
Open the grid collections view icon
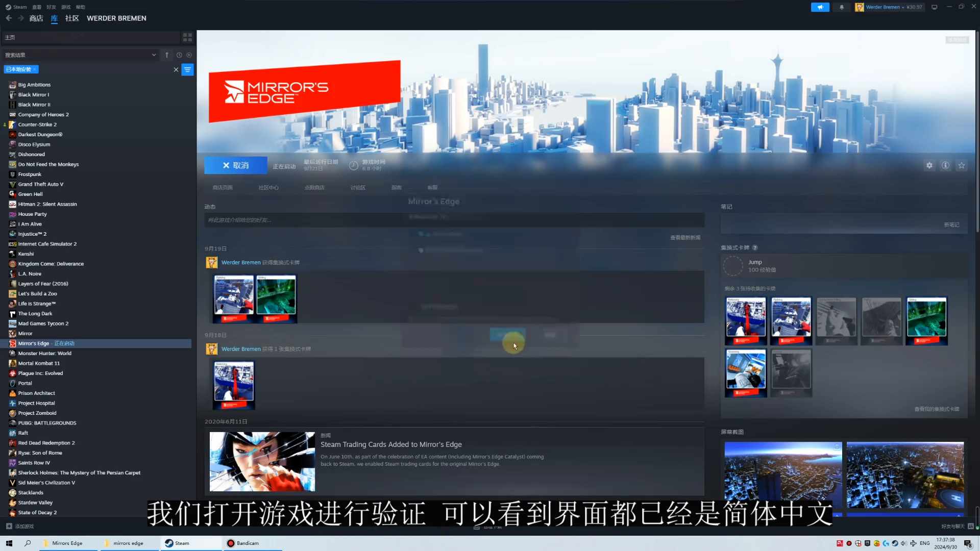(x=187, y=37)
